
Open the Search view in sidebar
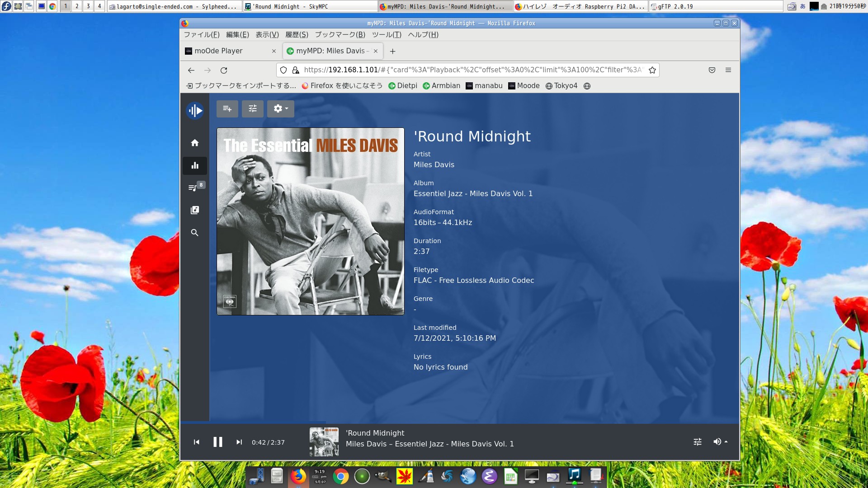click(x=195, y=233)
